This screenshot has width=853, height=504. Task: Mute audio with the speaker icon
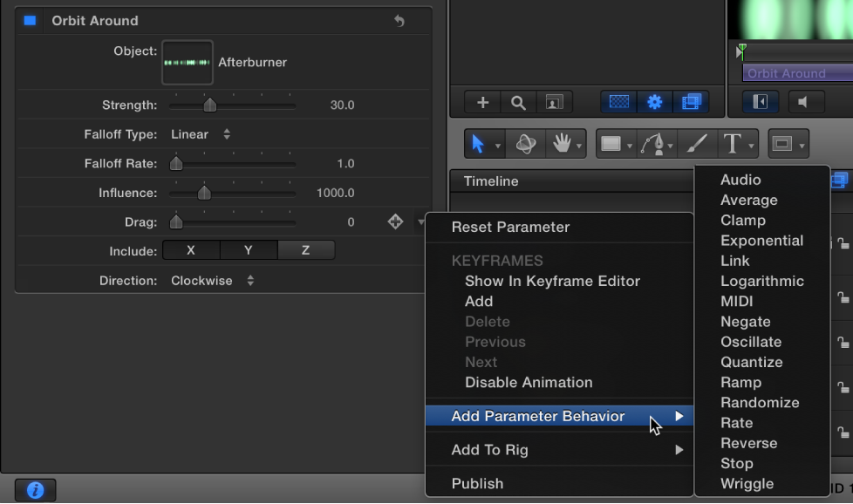[804, 102]
